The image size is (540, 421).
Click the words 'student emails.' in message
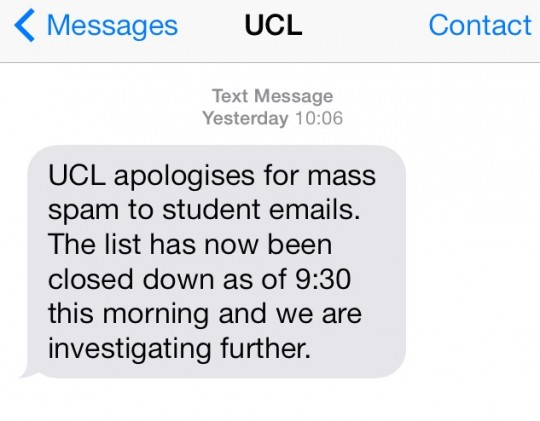coord(261,210)
